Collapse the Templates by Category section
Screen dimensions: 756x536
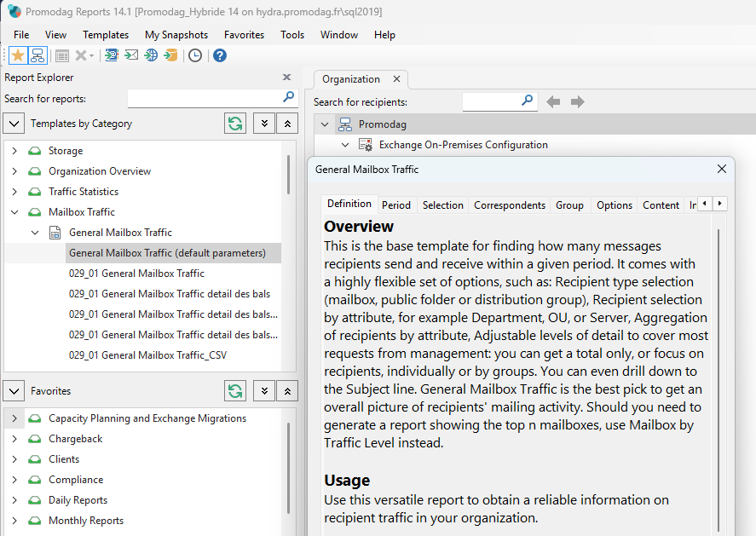pos(14,124)
